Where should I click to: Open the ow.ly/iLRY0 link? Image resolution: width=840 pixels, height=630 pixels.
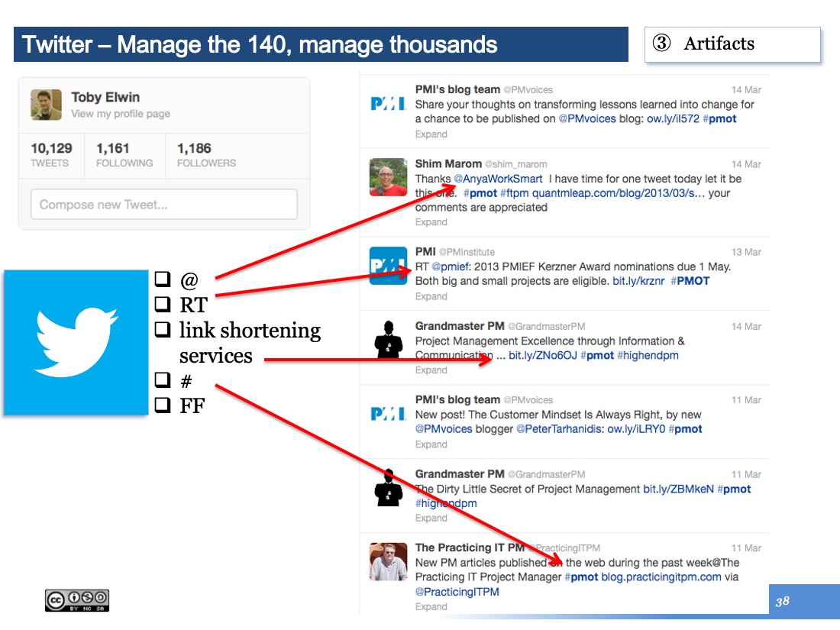636,429
